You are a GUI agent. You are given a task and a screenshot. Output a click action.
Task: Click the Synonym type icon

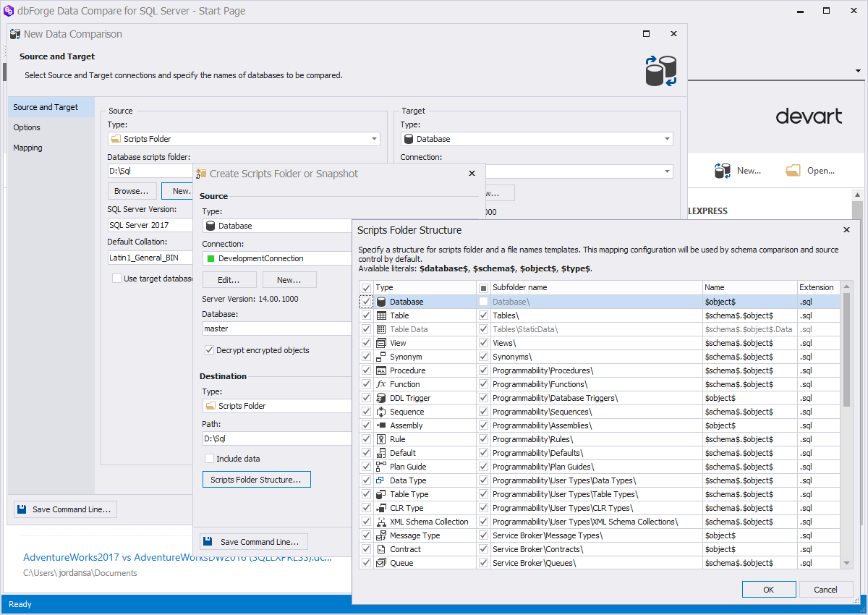(x=381, y=356)
